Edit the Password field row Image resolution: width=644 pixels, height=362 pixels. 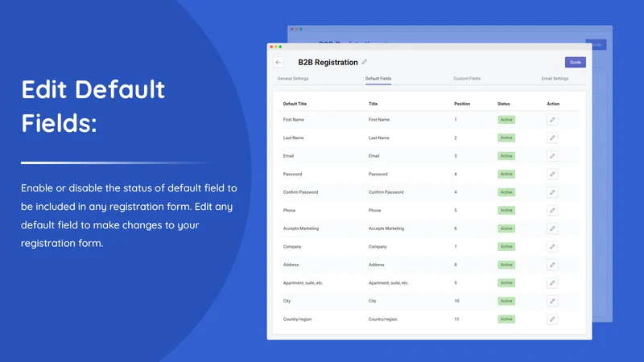tap(552, 174)
